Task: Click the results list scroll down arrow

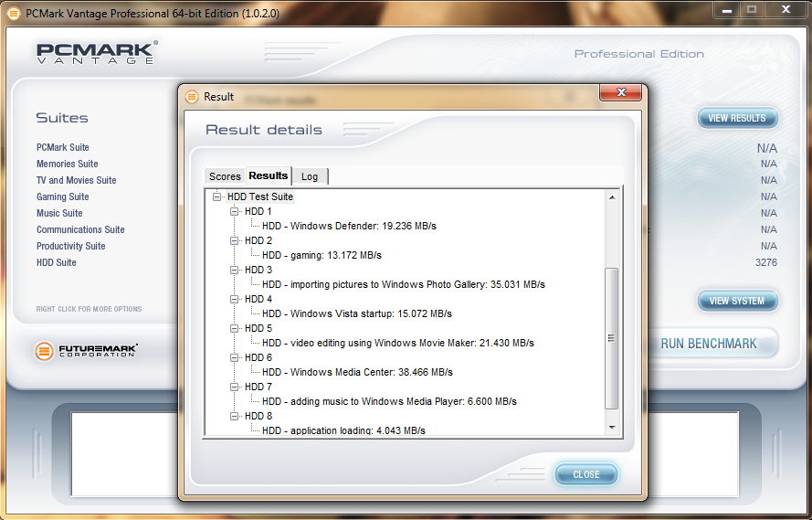Action: click(612, 428)
